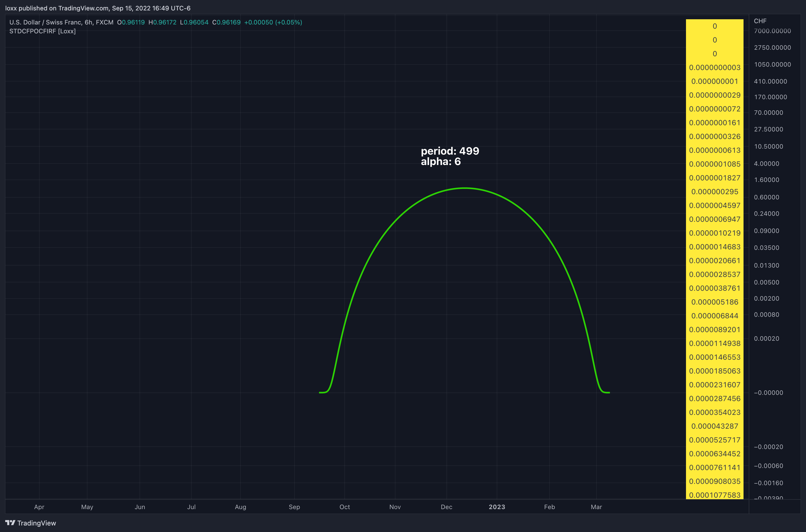Click the Dec label on time axis
Image resolution: width=806 pixels, height=532 pixels.
447,507
